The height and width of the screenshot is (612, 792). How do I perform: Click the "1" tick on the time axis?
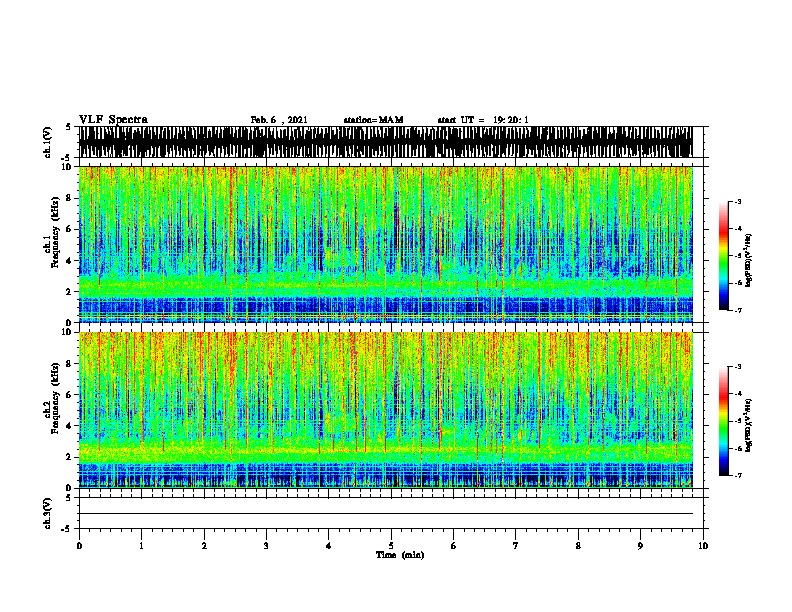[x=141, y=546]
